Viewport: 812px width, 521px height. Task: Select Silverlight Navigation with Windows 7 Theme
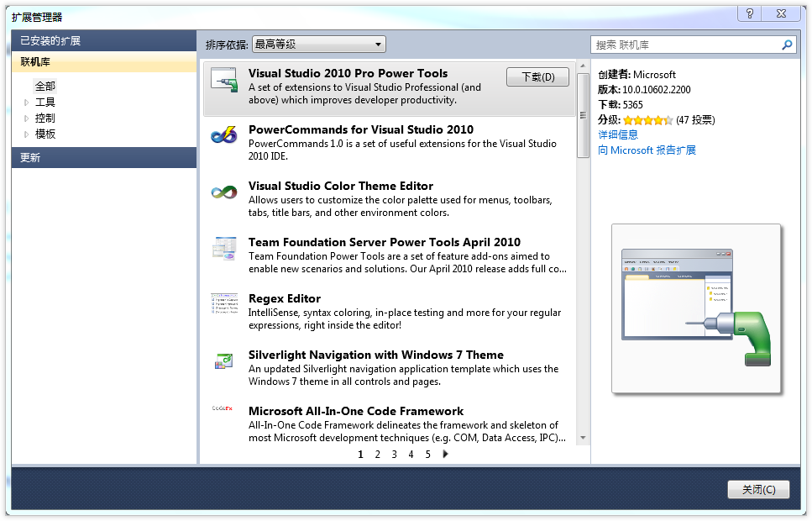tap(376, 355)
